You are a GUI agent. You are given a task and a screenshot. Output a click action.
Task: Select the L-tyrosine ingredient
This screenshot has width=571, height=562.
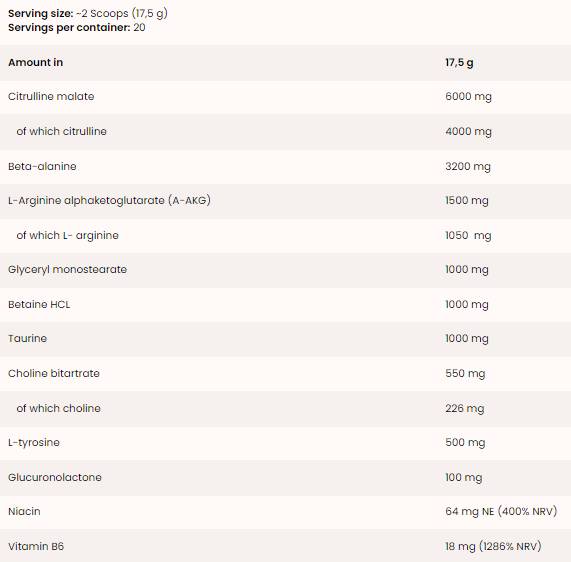click(34, 443)
